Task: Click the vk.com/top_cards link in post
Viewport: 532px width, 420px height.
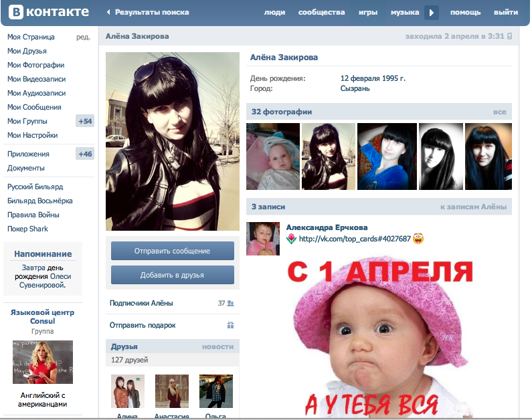Action: click(x=355, y=239)
